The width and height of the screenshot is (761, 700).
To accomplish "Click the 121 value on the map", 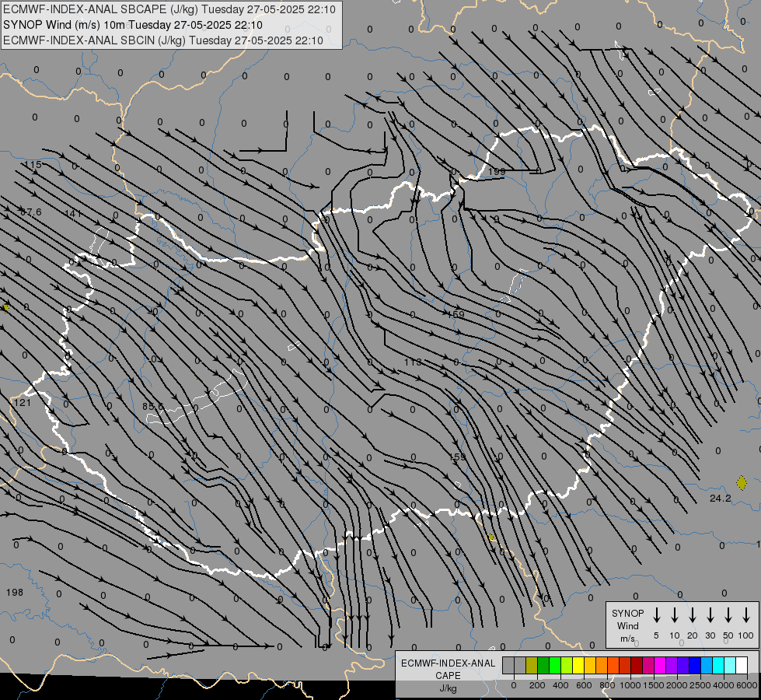I will point(23,402).
